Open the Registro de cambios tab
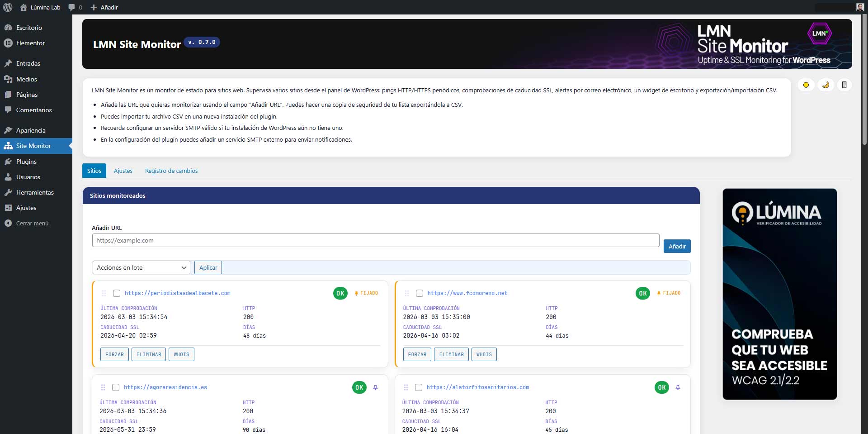Screen dimensions: 868x434 point(171,171)
